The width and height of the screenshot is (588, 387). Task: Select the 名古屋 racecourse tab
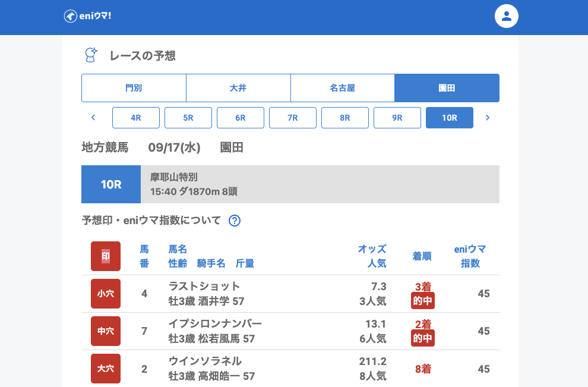coord(343,88)
